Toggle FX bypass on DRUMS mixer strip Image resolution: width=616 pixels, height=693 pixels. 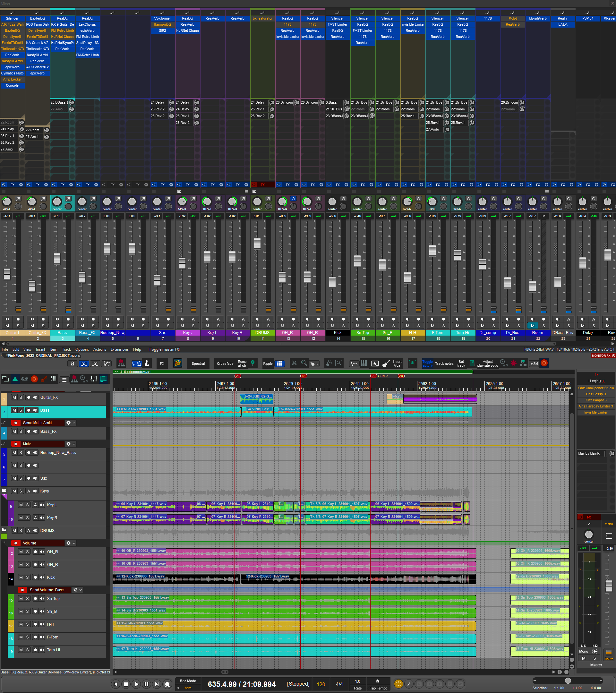254,185
